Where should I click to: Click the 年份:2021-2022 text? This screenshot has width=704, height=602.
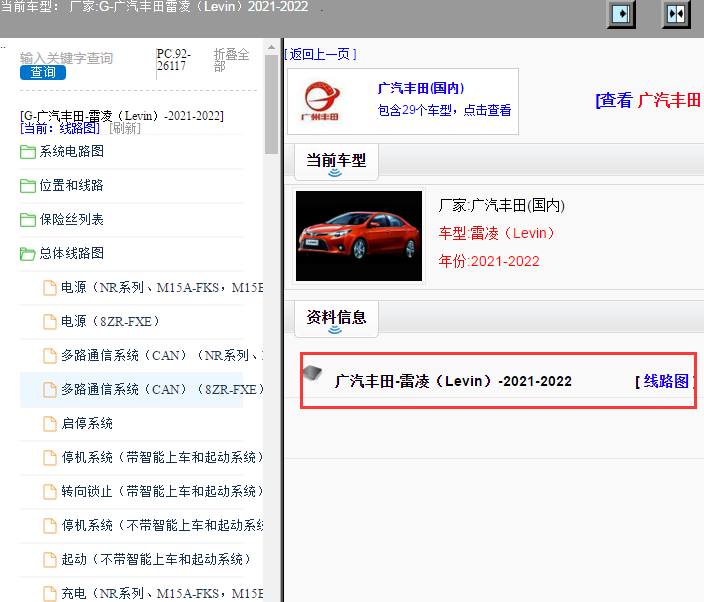tap(489, 261)
